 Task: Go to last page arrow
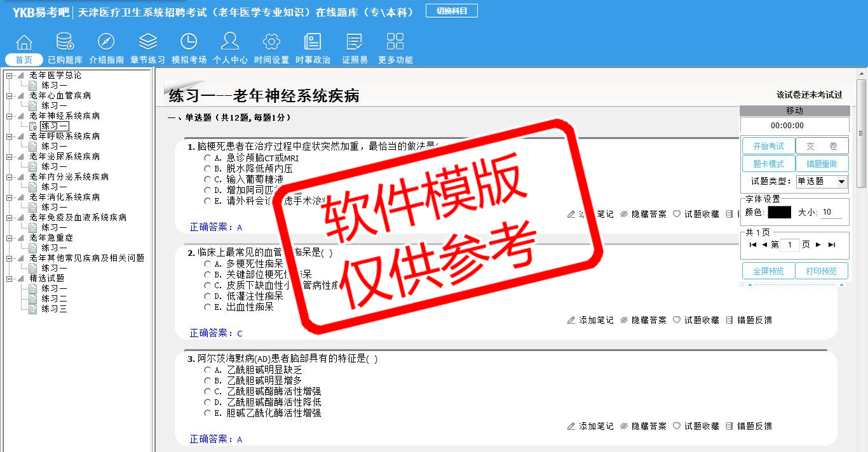point(832,244)
